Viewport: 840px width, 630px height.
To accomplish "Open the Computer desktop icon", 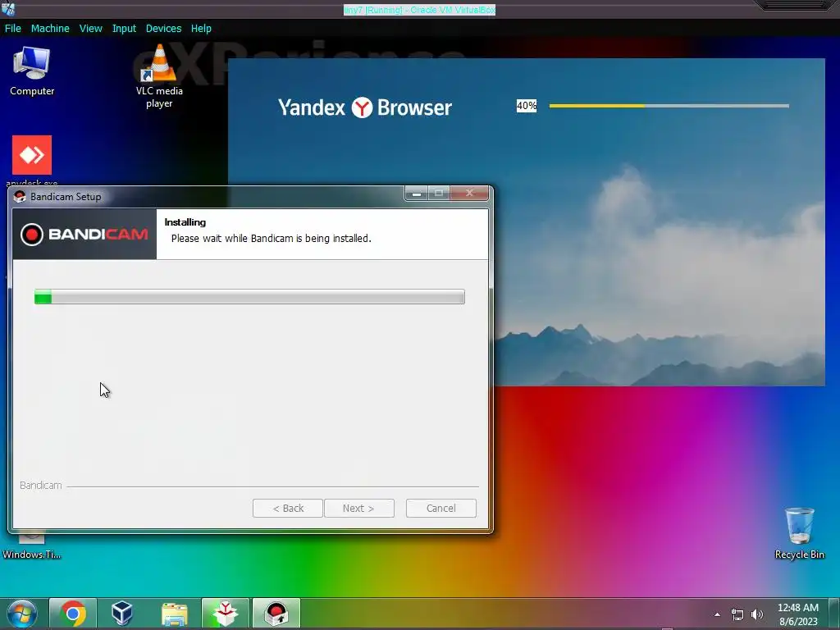I will point(32,71).
